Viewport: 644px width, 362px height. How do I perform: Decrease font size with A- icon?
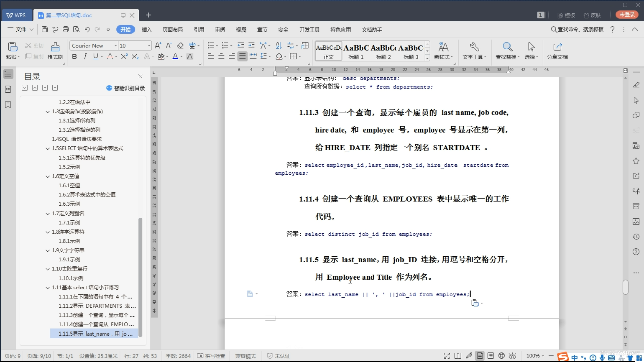click(x=169, y=46)
